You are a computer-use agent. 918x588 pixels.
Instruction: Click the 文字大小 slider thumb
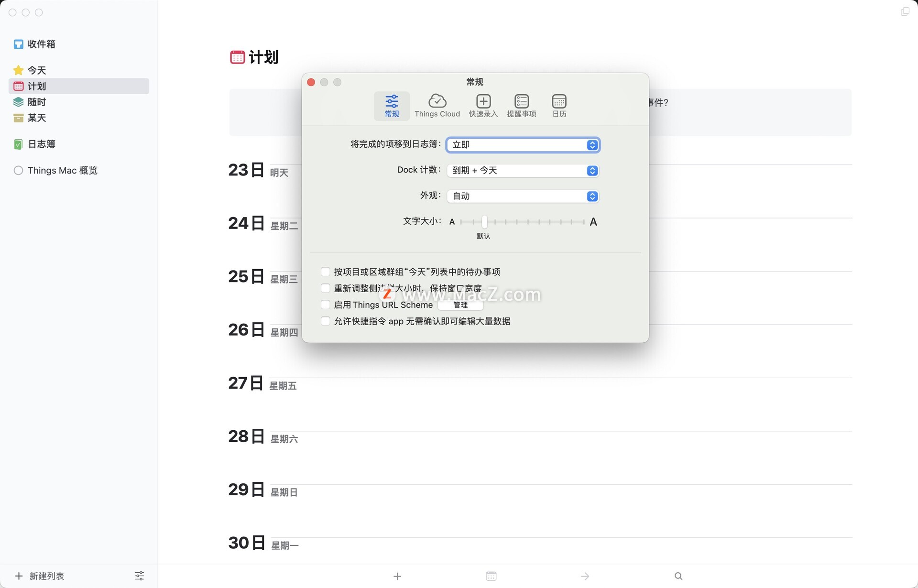point(484,222)
